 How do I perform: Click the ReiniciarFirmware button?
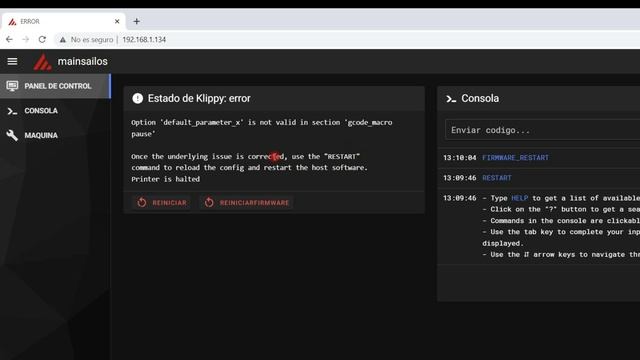click(x=247, y=202)
